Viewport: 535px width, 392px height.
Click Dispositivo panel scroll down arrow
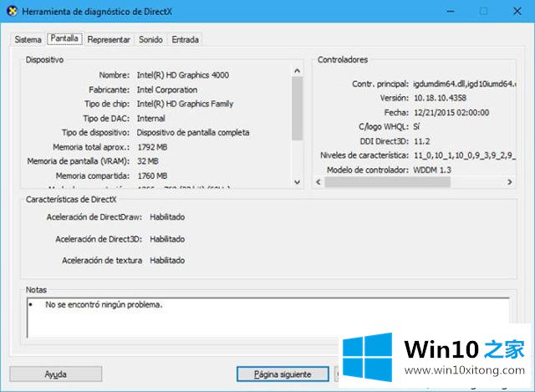(x=298, y=182)
